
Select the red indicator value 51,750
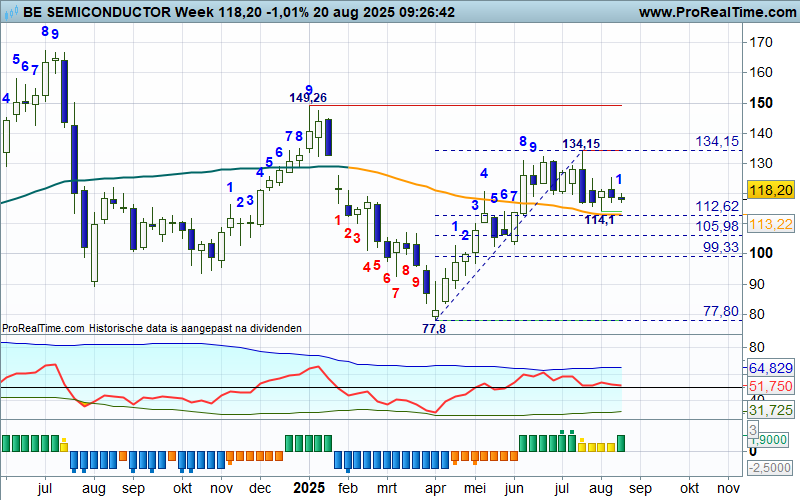pos(770,386)
